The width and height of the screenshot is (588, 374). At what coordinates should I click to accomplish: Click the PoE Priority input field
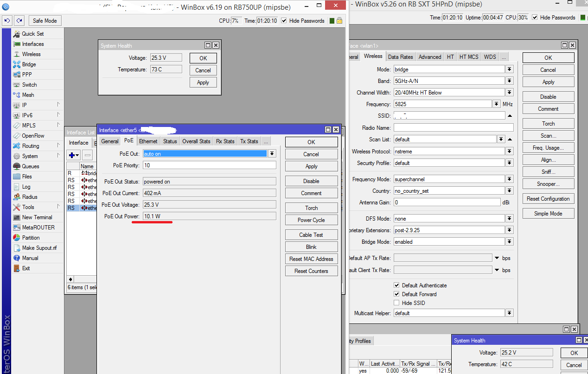point(209,165)
